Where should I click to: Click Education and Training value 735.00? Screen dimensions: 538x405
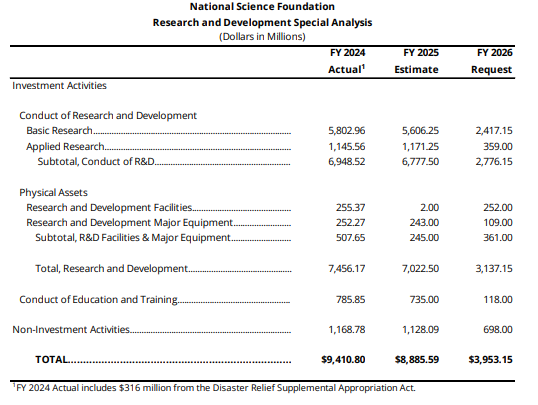tap(424, 300)
